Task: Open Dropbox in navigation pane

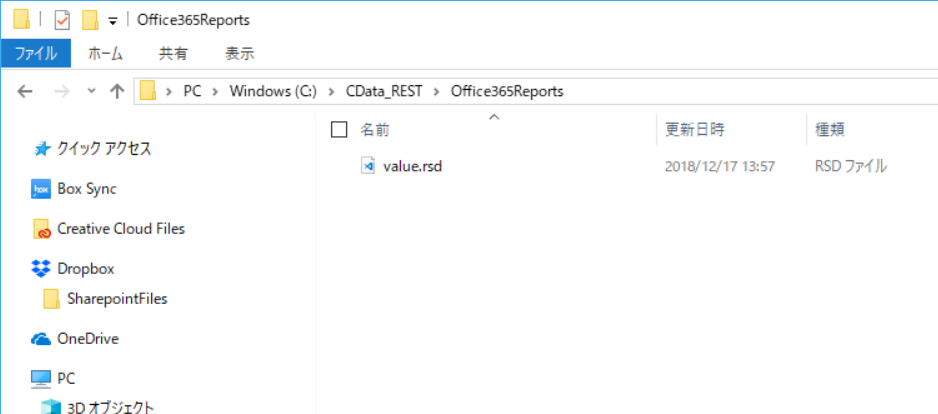Action: (86, 269)
